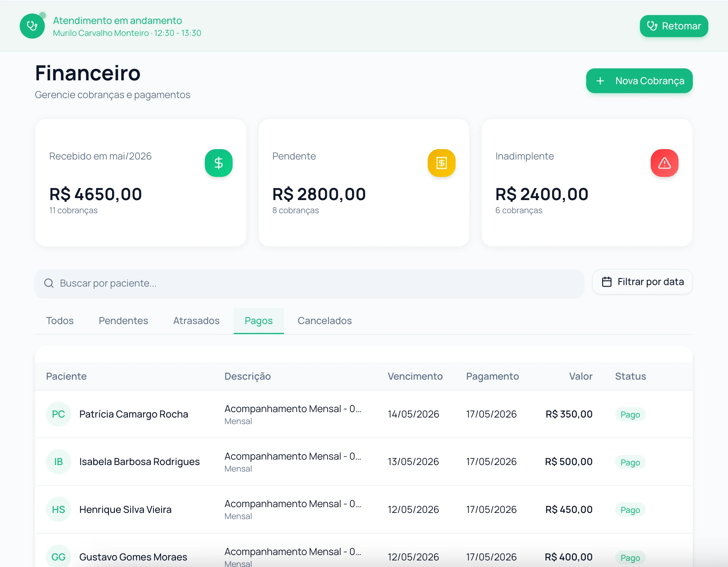Viewport: 728px width, 567px height.
Task: Create a new charge with Nova Cobrança
Action: (639, 81)
